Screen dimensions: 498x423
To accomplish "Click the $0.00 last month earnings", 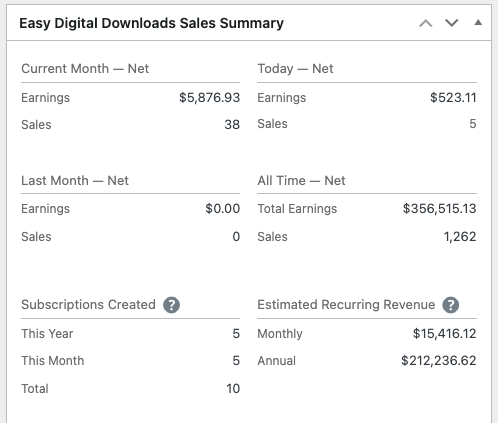I will click(x=223, y=209).
